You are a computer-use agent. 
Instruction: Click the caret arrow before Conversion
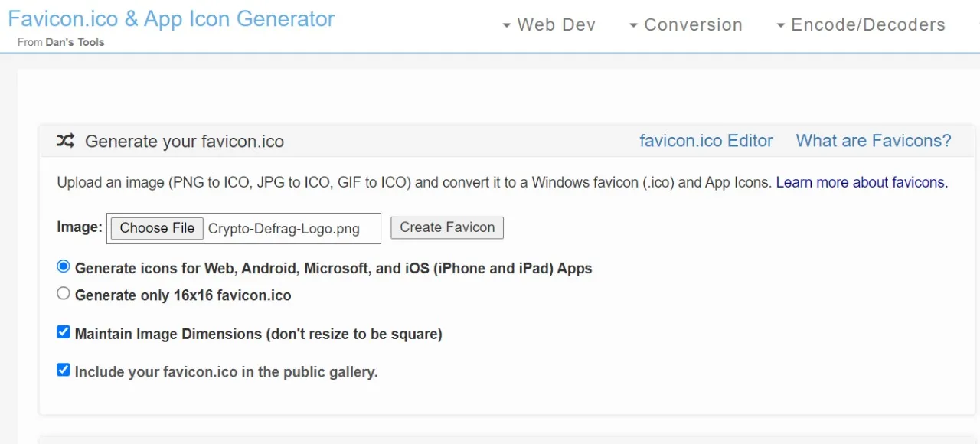point(633,26)
